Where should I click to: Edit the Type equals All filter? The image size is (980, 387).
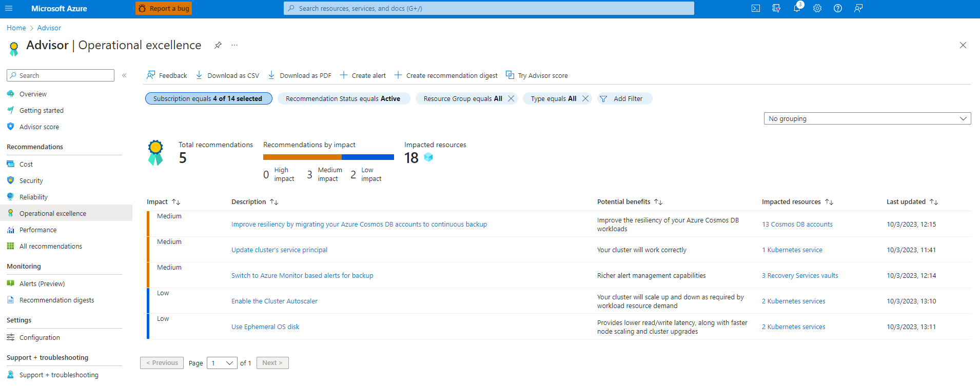[554, 98]
